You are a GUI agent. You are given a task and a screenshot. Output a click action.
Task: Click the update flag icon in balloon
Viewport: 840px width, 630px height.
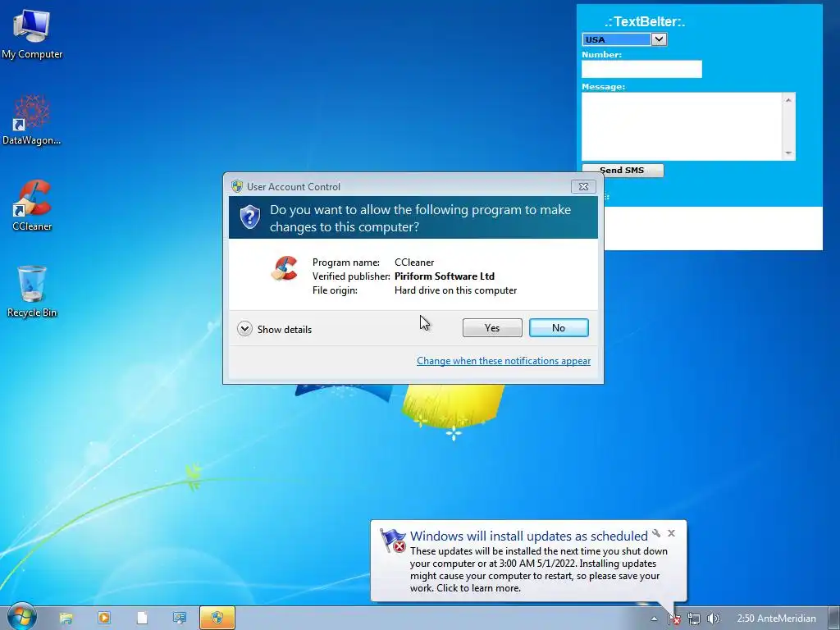pyautogui.click(x=393, y=541)
